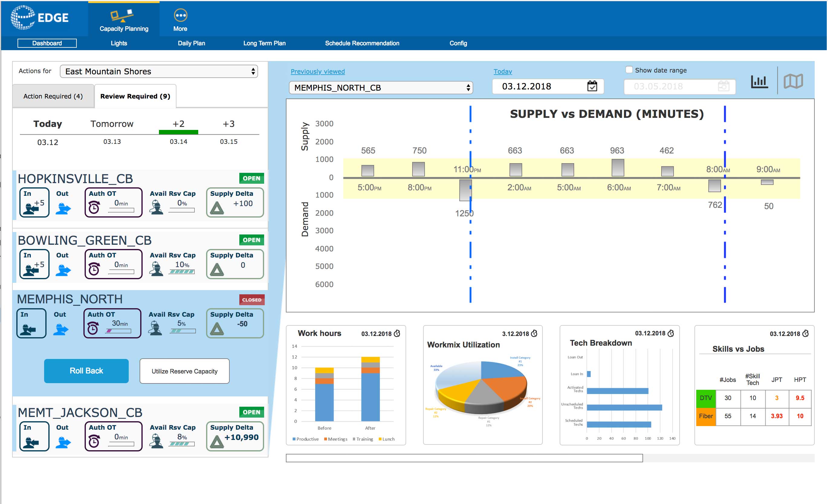Viewport: 828px width, 504px height.
Task: Click the Capacity Planning scale icon
Action: tap(122, 15)
